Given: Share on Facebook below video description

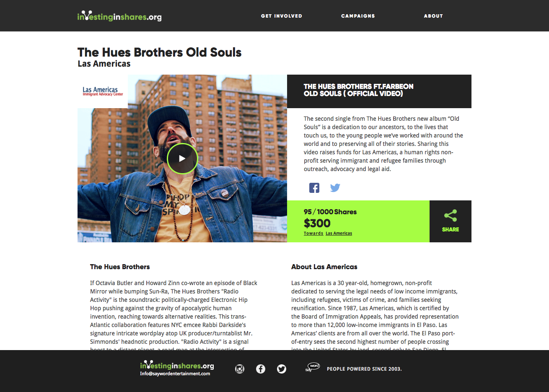Looking at the screenshot, I should 314,188.
